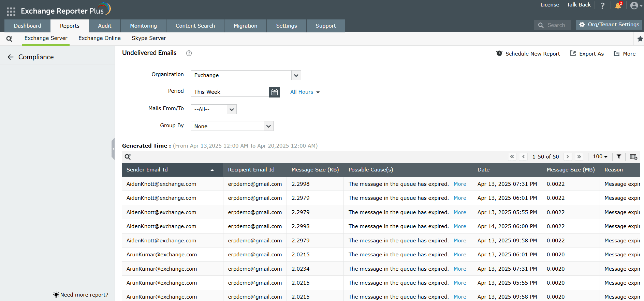This screenshot has width=644, height=301.
Task: View notifications bell icon
Action: 618,5
